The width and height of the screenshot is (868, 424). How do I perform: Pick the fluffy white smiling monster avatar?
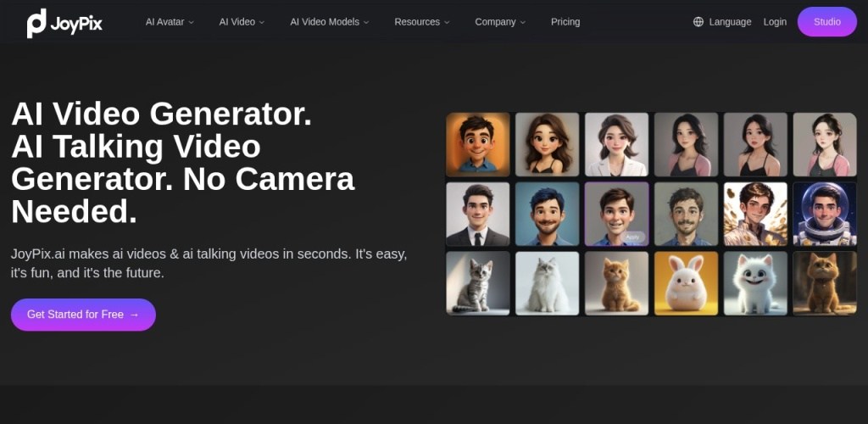click(x=754, y=283)
